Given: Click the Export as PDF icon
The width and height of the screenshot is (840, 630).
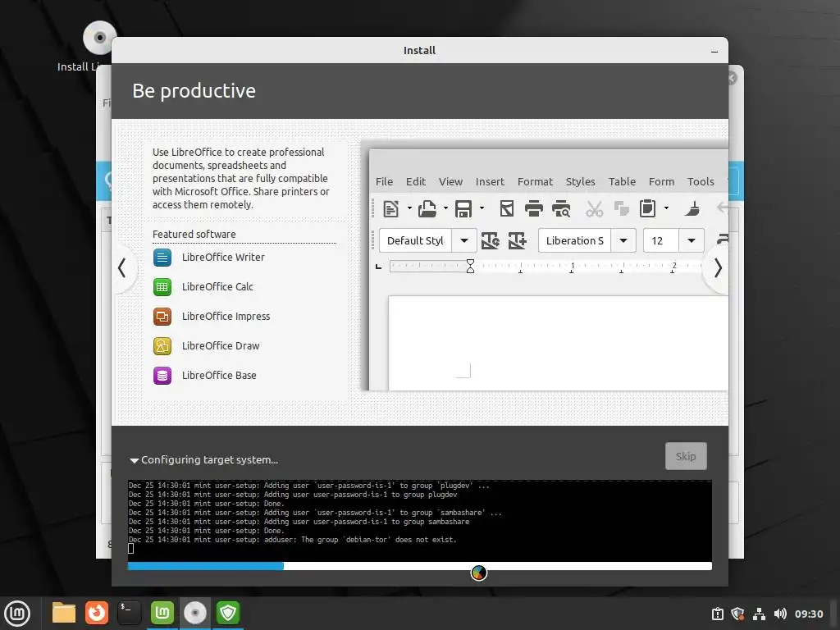Looking at the screenshot, I should (x=507, y=208).
